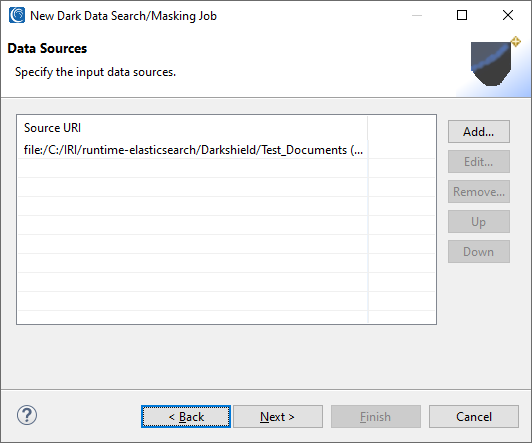Click the empty second column header

[401, 128]
